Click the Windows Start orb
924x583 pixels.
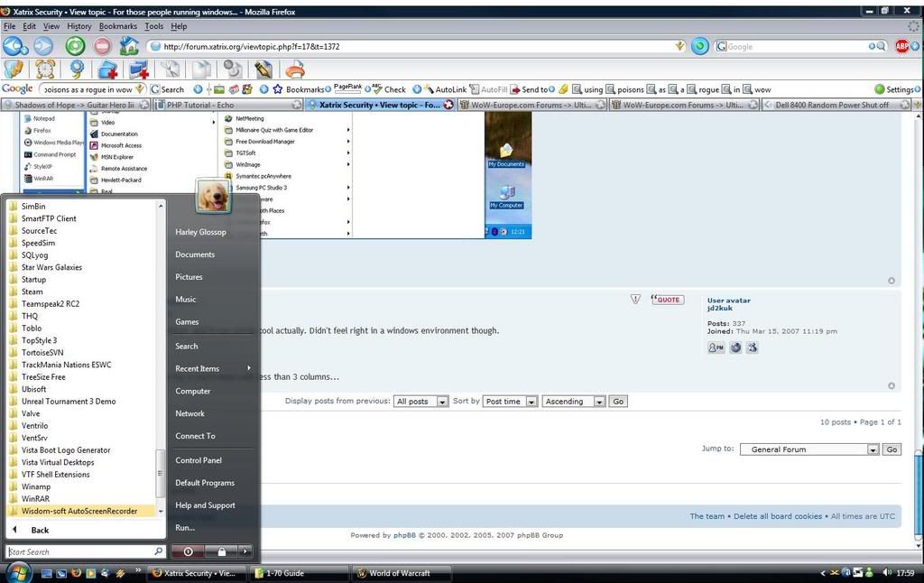[18, 572]
